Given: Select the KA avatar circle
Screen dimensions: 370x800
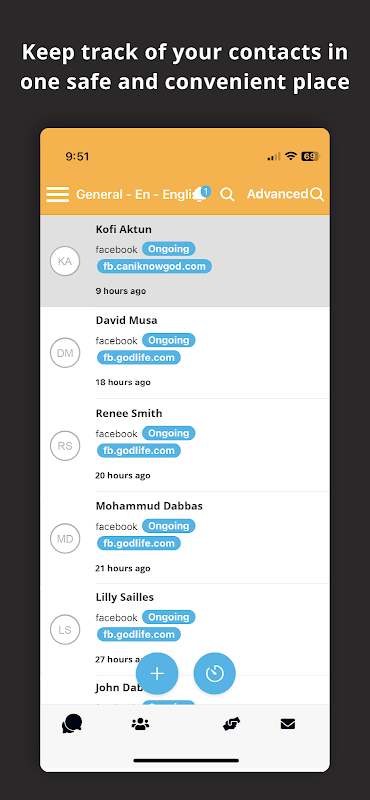Looking at the screenshot, I should click(x=65, y=261).
